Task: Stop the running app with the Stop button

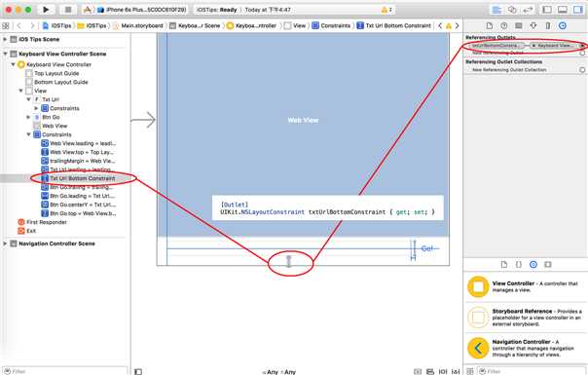Action: click(x=68, y=10)
